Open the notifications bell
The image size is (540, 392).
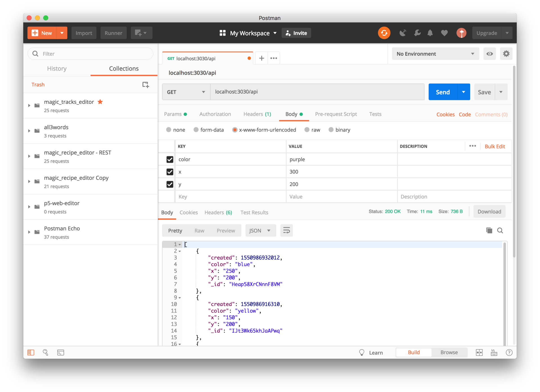click(x=430, y=33)
